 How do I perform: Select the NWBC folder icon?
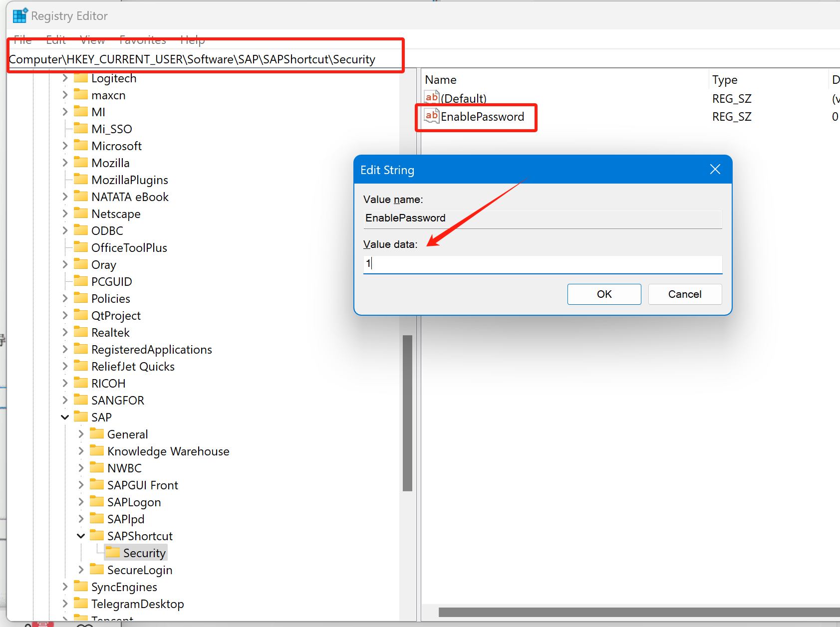(97, 468)
